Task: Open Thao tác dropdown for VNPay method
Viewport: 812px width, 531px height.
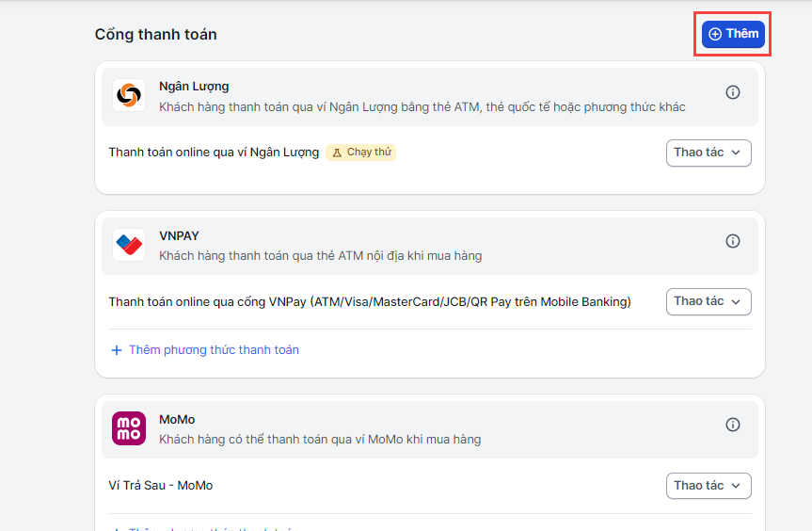Action: point(709,301)
